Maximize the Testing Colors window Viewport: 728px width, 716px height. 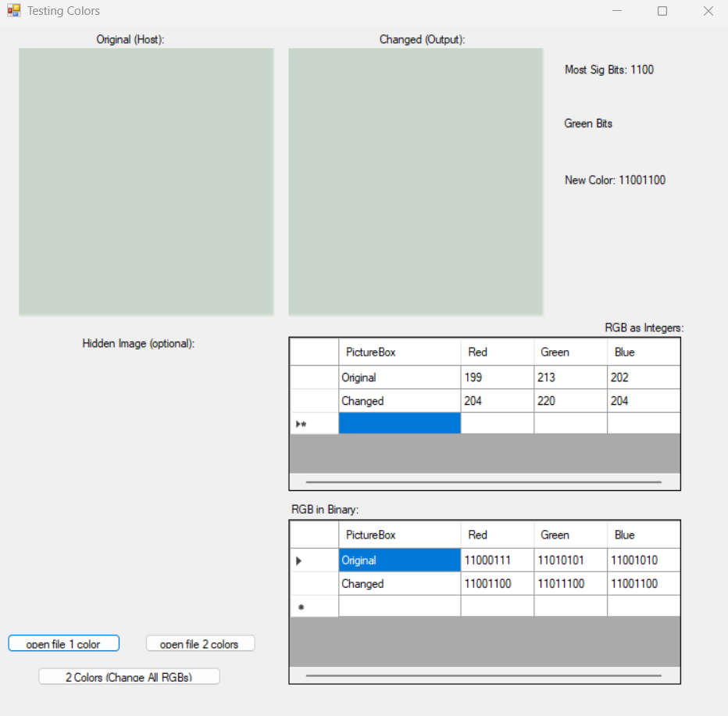click(662, 11)
